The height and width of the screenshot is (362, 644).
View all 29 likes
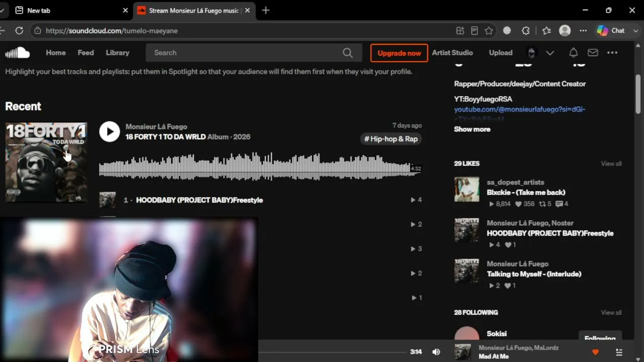pyautogui.click(x=611, y=163)
